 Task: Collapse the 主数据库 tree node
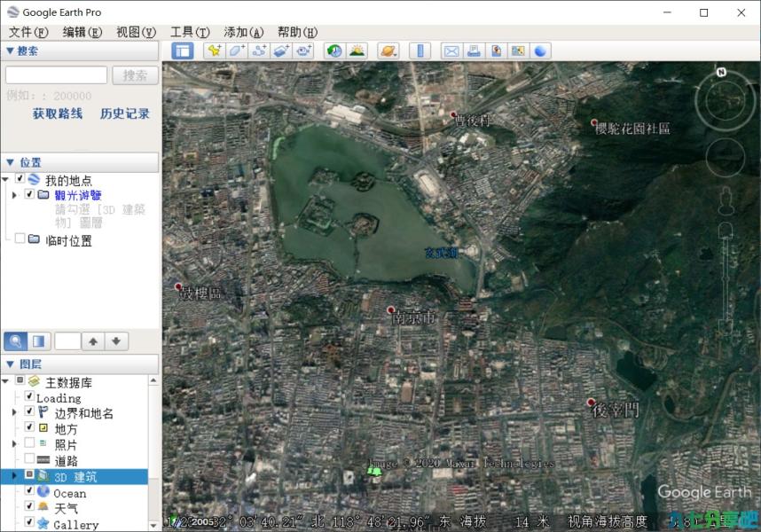(x=5, y=381)
